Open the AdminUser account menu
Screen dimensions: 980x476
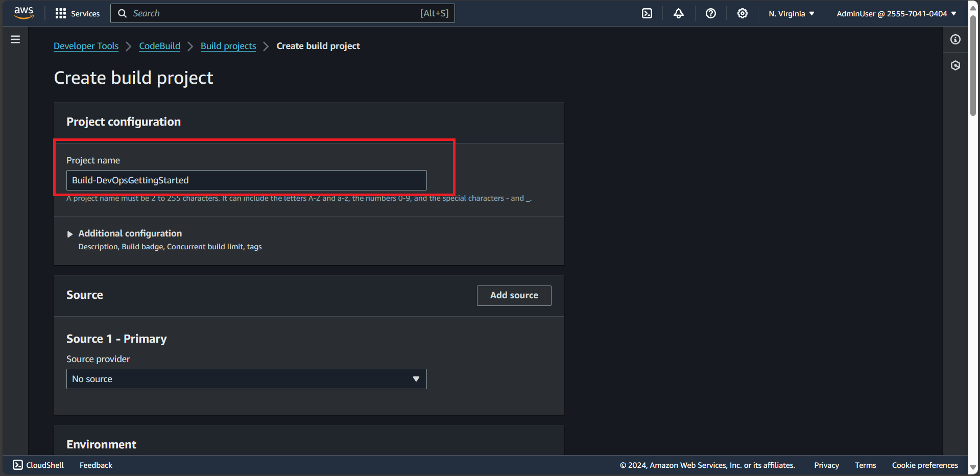(x=896, y=14)
